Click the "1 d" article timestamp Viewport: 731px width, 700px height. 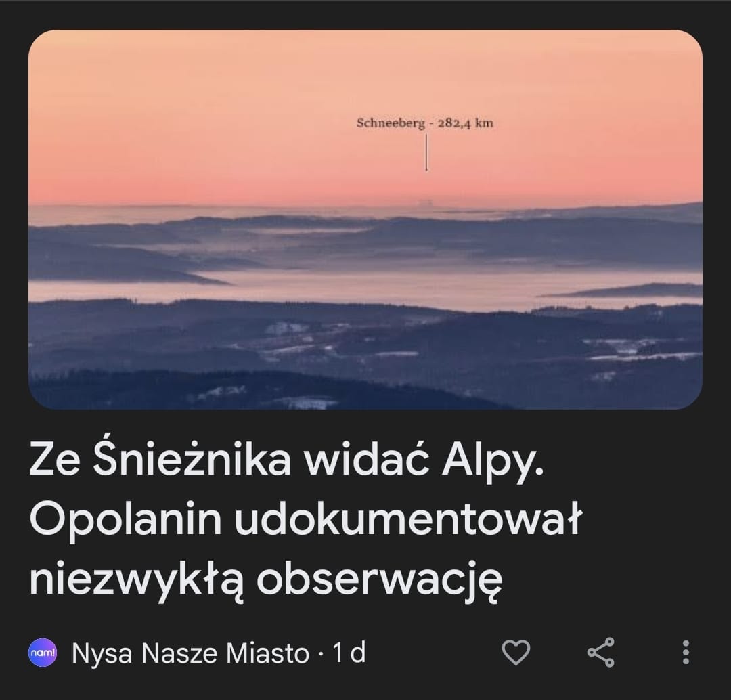349,653
